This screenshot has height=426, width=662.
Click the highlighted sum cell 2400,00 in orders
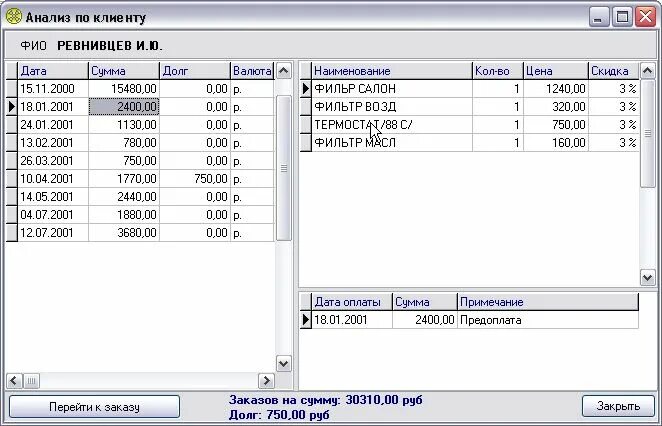tap(124, 107)
